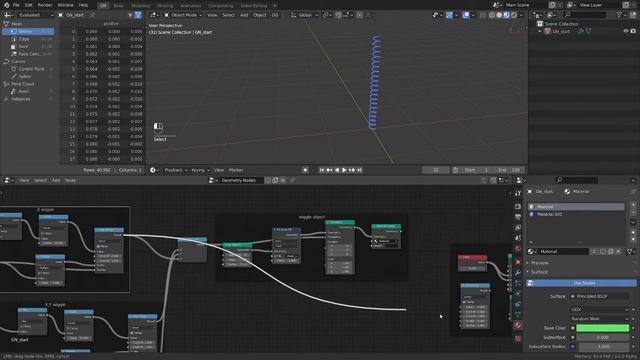Click the outliner search field
The image size is (640, 360).
click(x=585, y=15)
